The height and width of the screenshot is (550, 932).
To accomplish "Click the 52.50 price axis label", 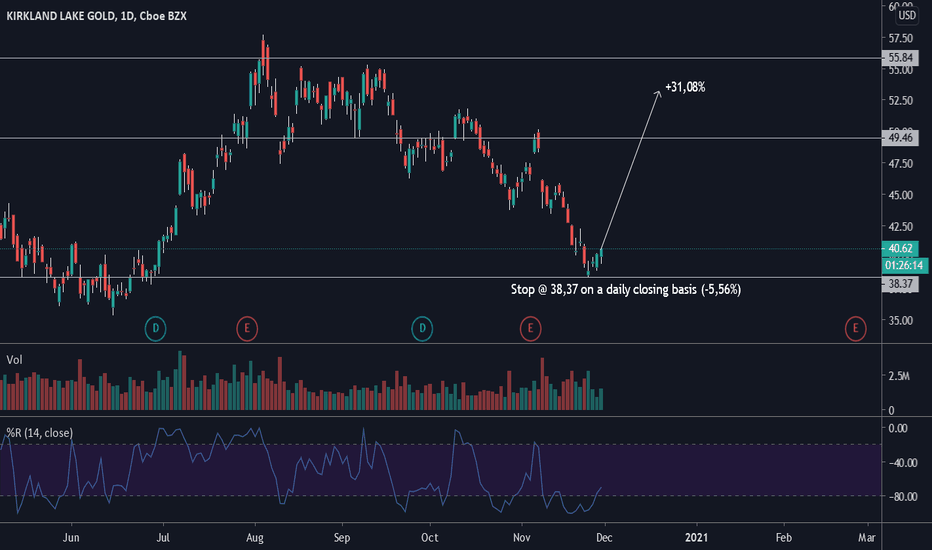I will [900, 100].
